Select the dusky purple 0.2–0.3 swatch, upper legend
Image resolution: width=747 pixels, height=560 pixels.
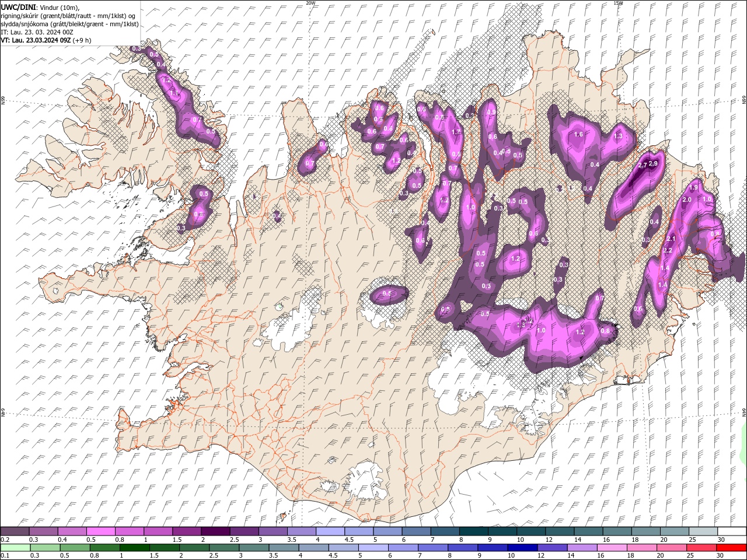pos(15,531)
